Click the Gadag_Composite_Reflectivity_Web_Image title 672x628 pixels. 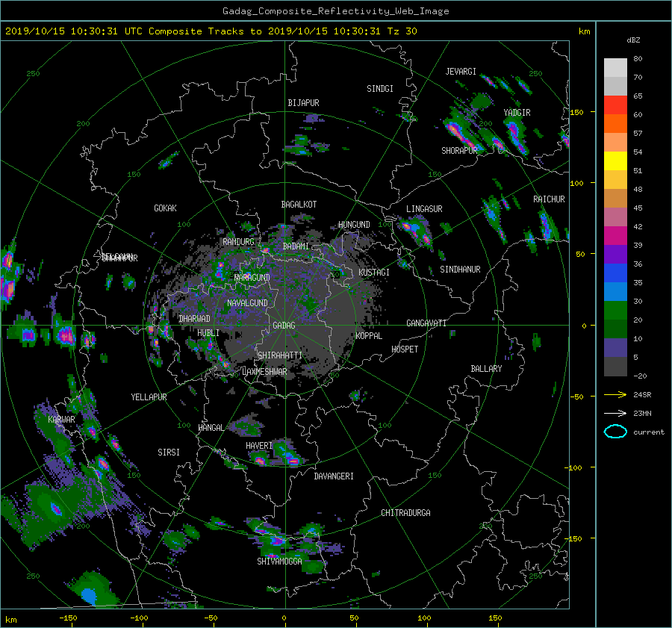click(335, 11)
